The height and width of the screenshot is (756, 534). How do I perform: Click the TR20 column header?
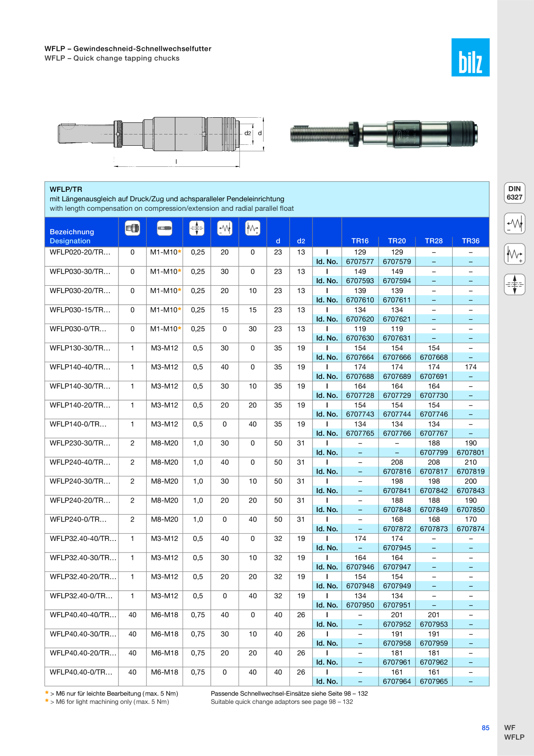397,241
